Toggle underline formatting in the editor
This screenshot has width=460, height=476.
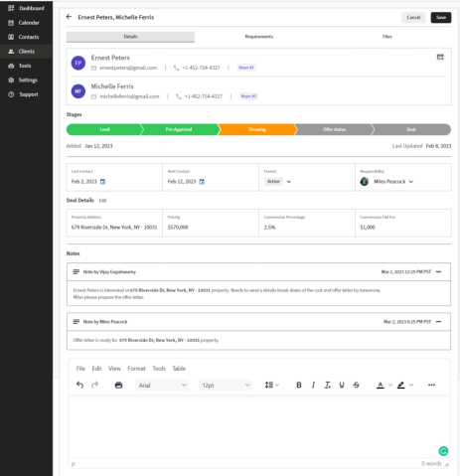pyautogui.click(x=342, y=385)
